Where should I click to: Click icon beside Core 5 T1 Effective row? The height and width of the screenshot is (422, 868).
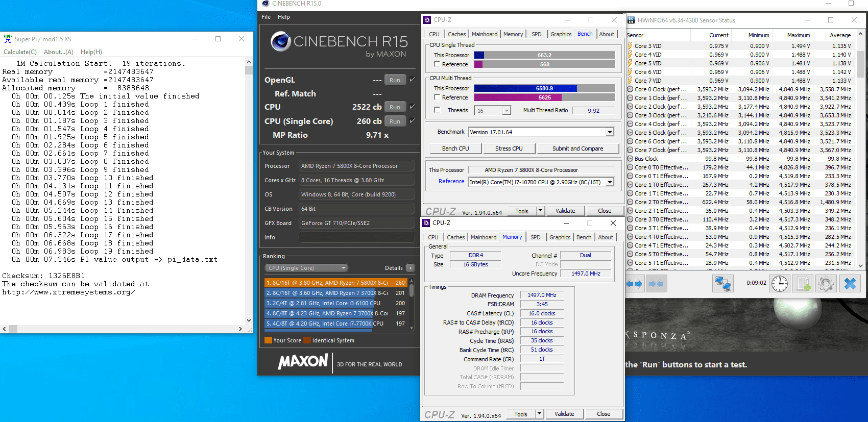tap(630, 263)
